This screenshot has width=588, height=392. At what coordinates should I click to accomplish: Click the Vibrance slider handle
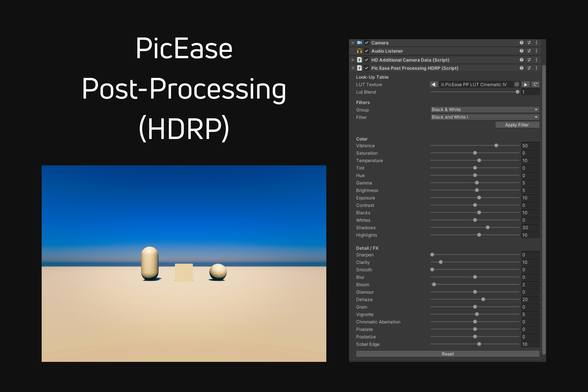point(496,146)
